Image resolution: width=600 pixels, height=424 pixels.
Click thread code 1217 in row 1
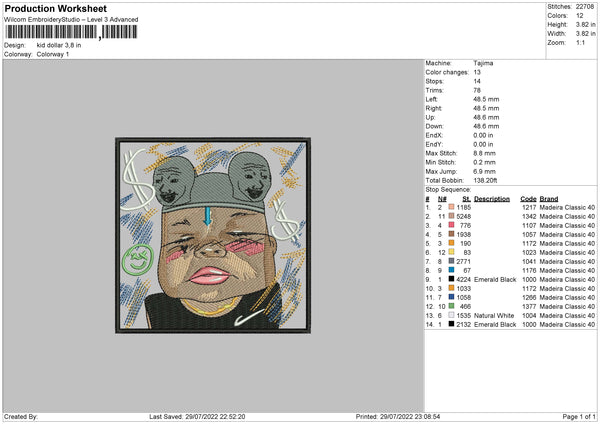tap(529, 207)
